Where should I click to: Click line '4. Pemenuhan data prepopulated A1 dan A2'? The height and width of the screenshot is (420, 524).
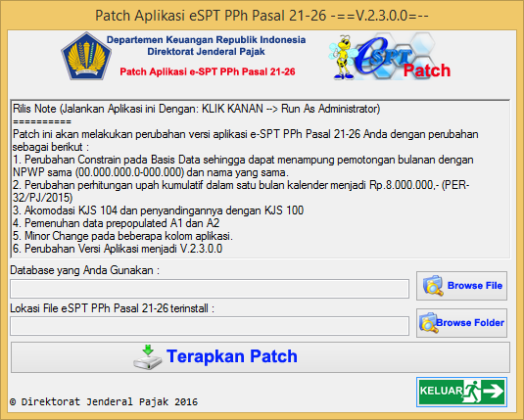click(x=116, y=223)
